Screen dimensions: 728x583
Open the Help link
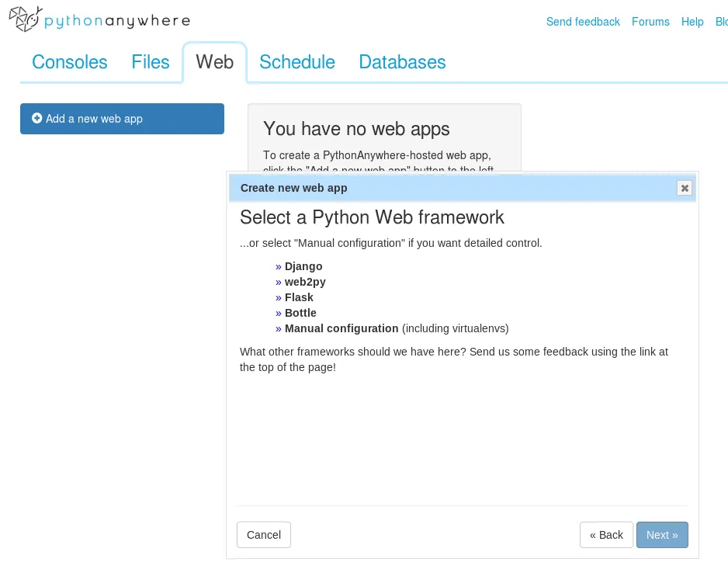[692, 22]
